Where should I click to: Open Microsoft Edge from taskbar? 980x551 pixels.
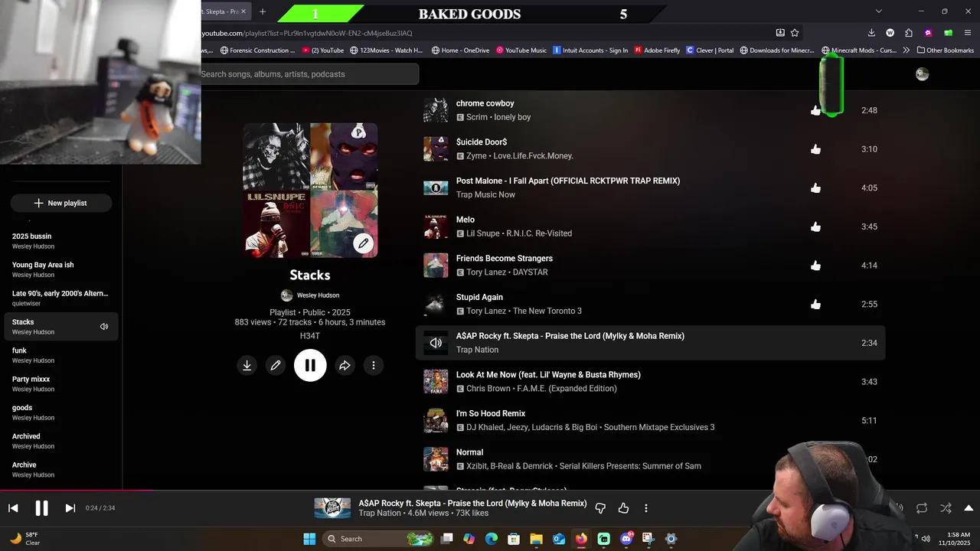[492, 539]
